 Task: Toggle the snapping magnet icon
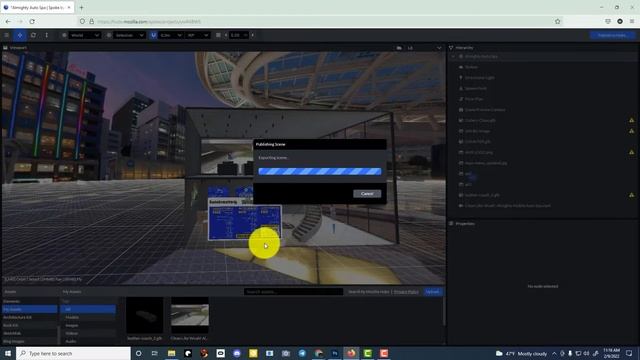(x=153, y=35)
